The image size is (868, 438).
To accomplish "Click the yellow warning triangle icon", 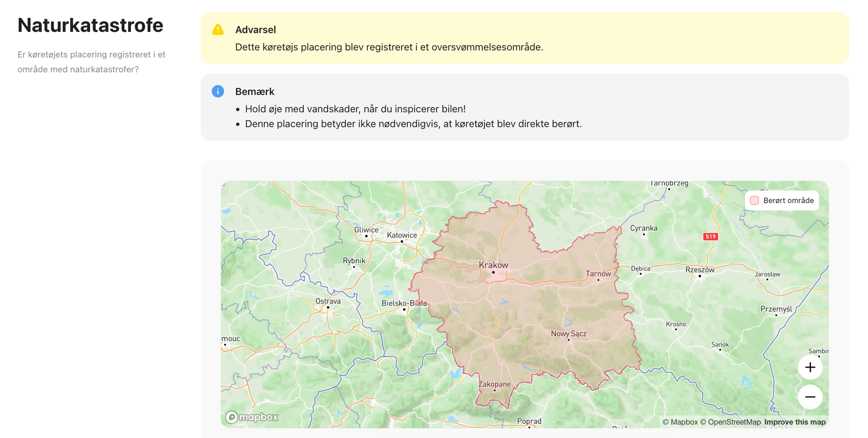I will click(218, 30).
